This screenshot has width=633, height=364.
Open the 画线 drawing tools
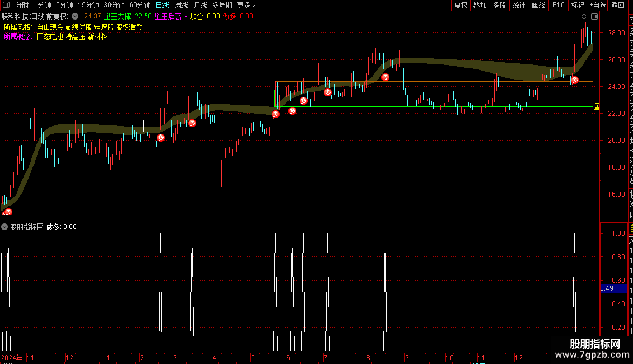(538, 5)
